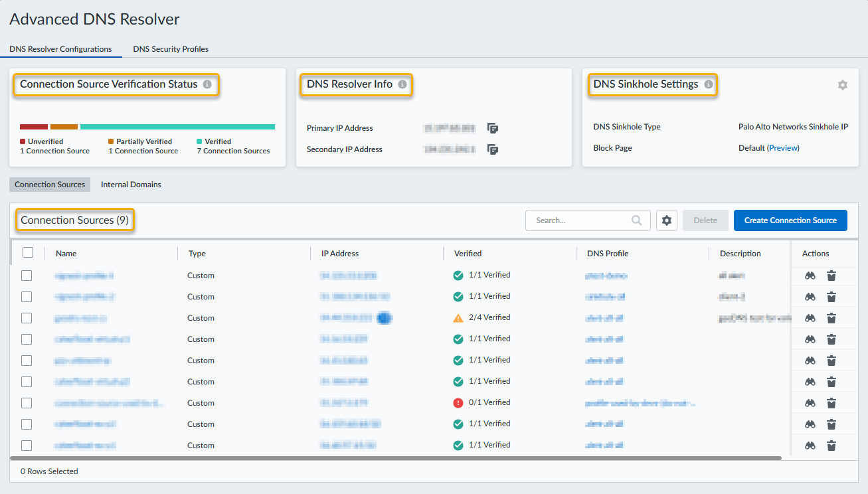Open the block page Preview link
Image resolution: width=868 pixels, height=494 pixels.
[x=783, y=148]
